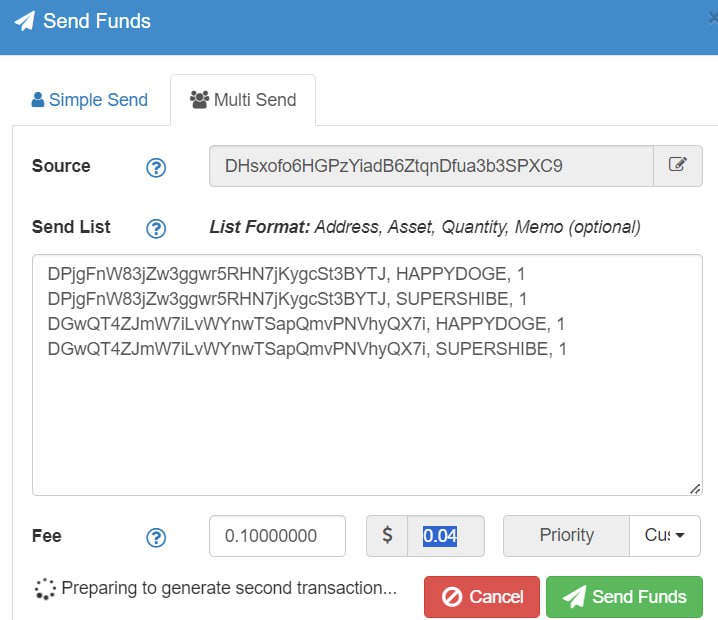The image size is (718, 620).
Task: Select the Multi Send tab
Action: [x=243, y=100]
